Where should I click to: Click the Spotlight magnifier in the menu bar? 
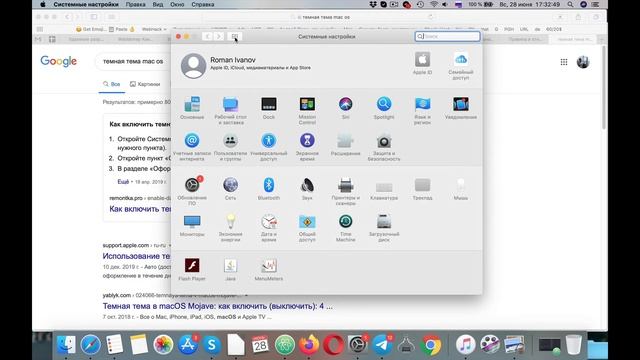point(570,4)
